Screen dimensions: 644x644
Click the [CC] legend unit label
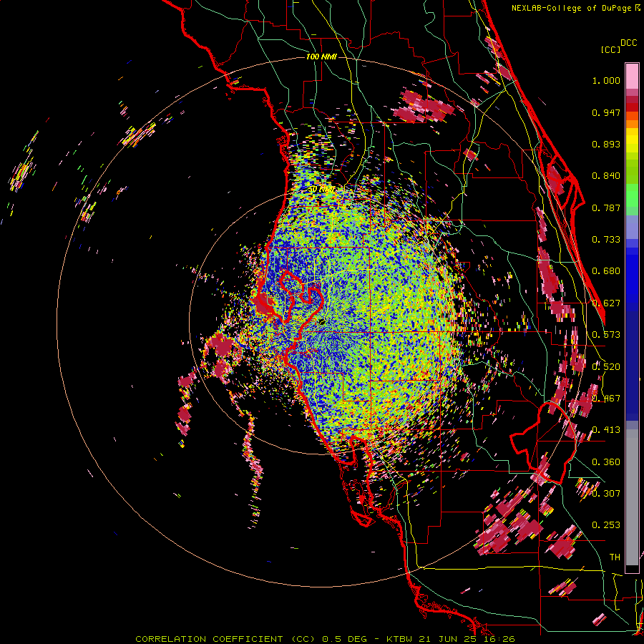(610, 49)
